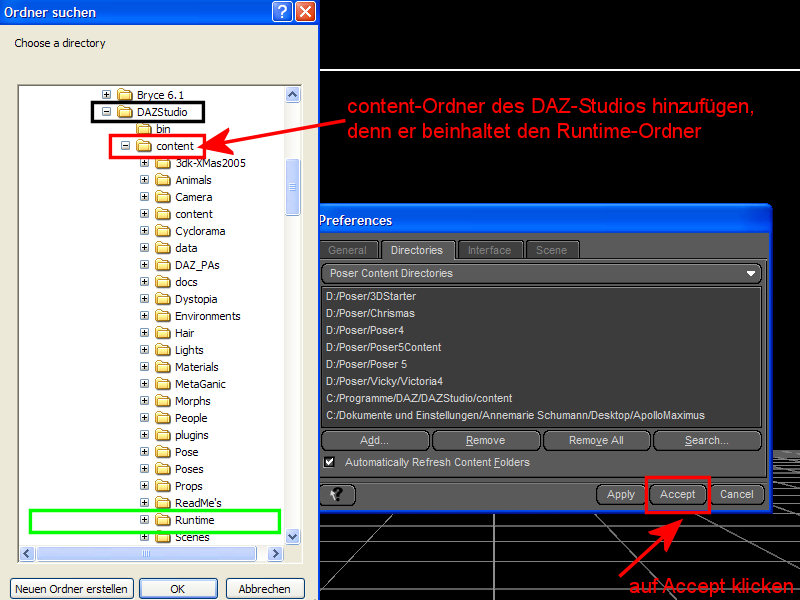Click the Accept button

coord(678,494)
